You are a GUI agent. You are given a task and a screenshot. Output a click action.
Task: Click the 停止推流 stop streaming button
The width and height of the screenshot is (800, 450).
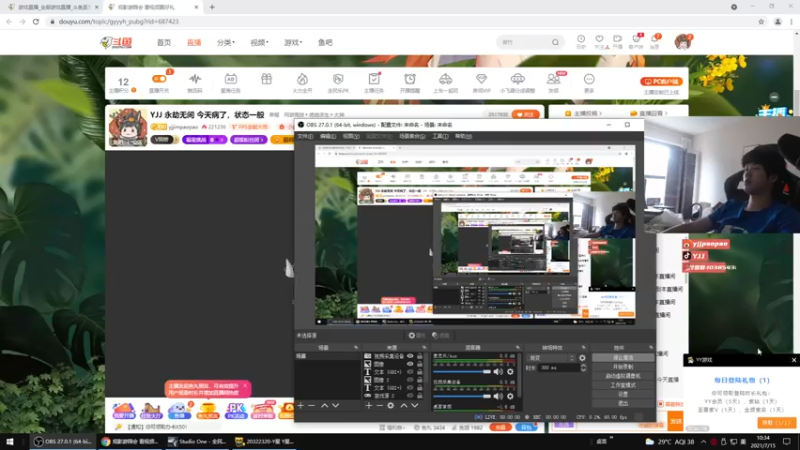[623, 358]
